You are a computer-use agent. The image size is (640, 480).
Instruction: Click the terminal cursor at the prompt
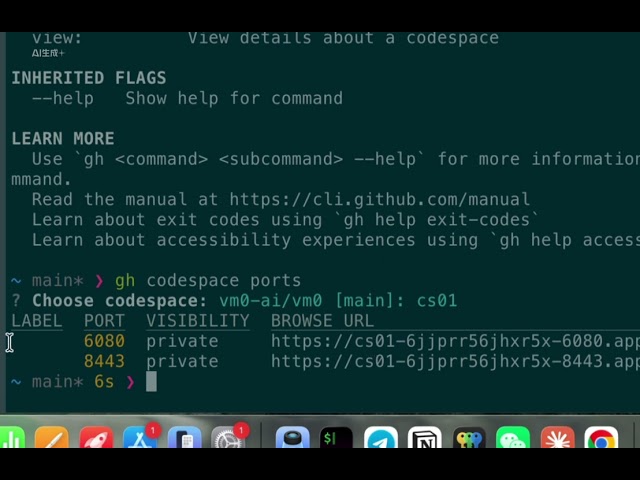[151, 382]
